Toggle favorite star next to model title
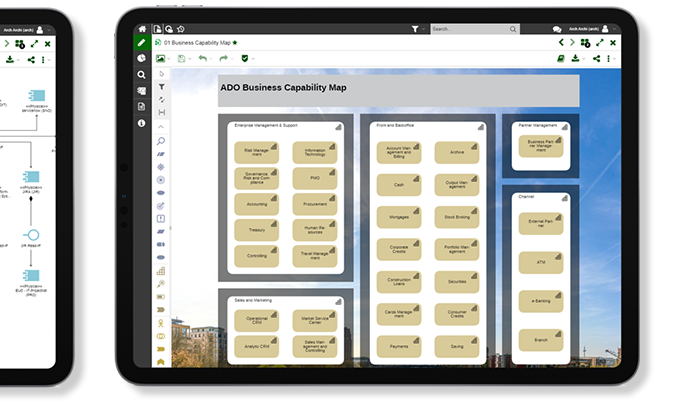Image resolution: width=687 pixels, height=420 pixels. (236, 44)
